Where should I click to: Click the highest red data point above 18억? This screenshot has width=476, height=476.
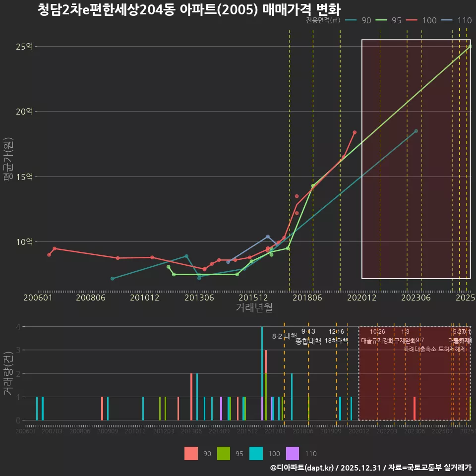pyautogui.click(x=355, y=132)
